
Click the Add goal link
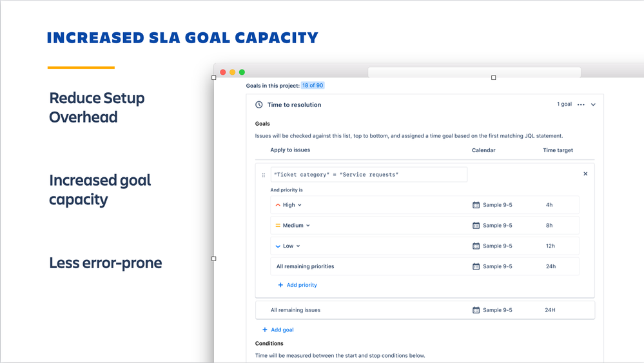click(278, 329)
